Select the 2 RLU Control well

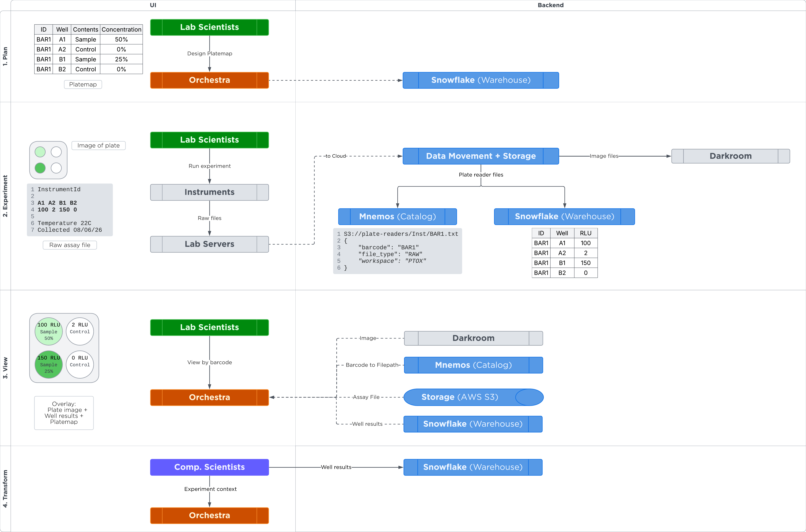(80, 331)
